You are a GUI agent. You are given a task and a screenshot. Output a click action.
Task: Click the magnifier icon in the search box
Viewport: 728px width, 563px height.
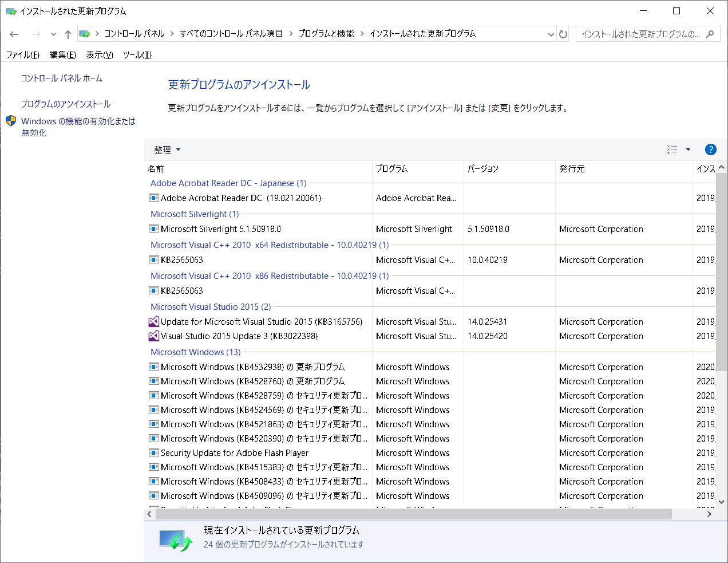pos(710,33)
